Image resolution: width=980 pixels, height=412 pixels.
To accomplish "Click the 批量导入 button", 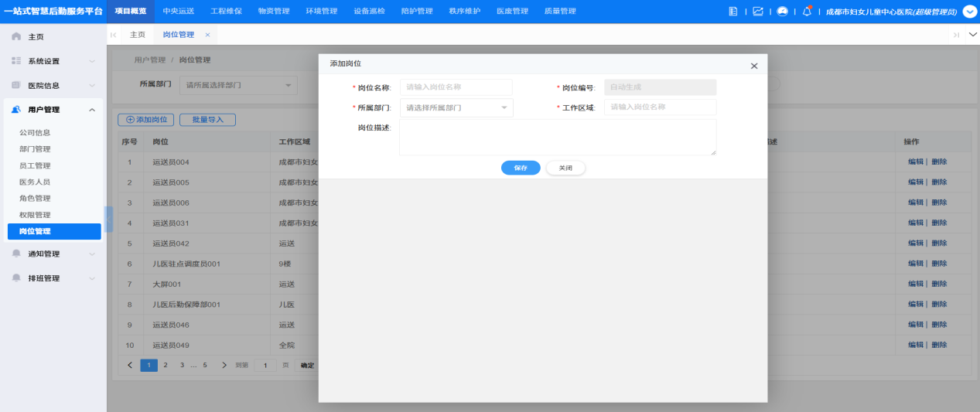I will [x=207, y=120].
